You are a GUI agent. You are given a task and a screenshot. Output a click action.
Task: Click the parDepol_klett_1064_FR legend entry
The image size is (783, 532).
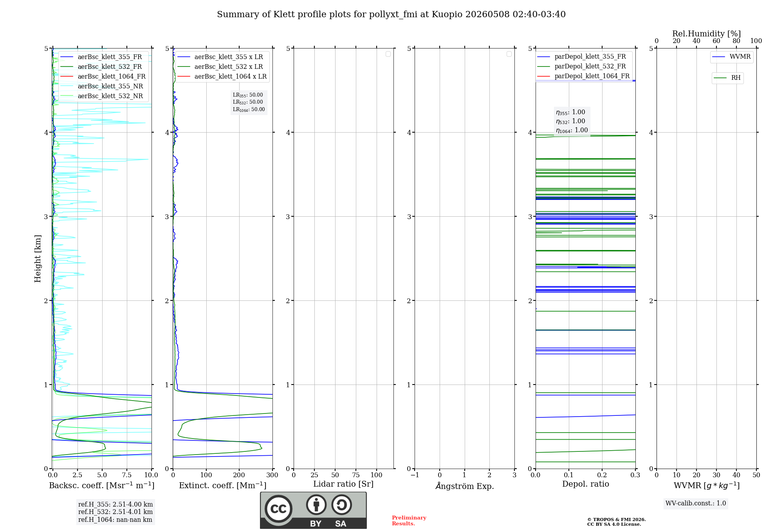pyautogui.click(x=583, y=76)
